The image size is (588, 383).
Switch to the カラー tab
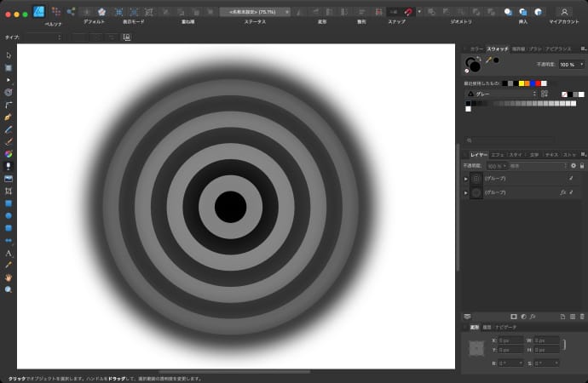point(476,49)
